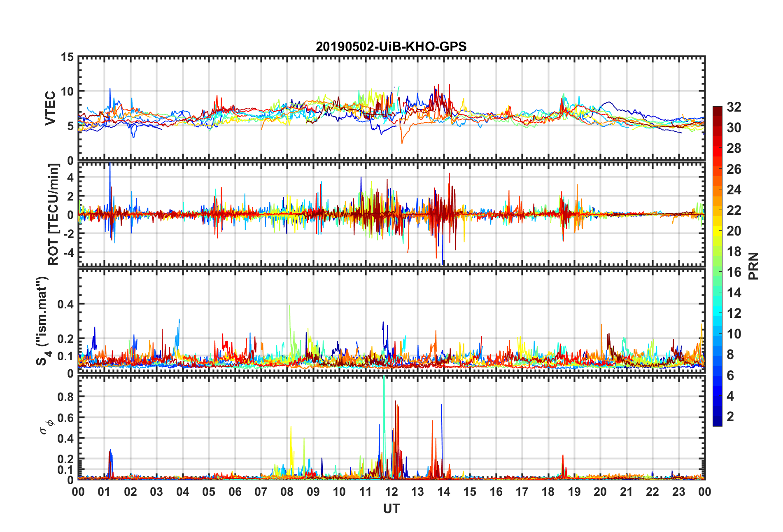Select colorbar tick value 12
Image resolution: width=783 pixels, height=532 pixels.
tap(734, 313)
